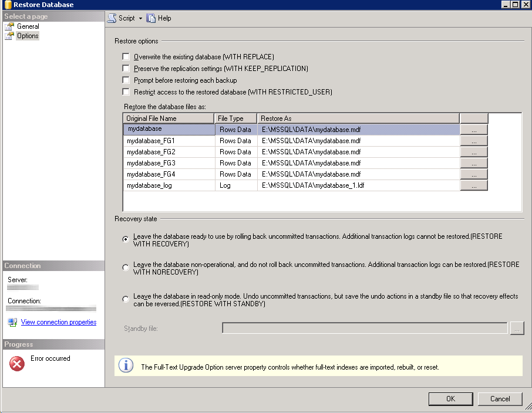Open the Script dropdown arrow

tap(140, 19)
